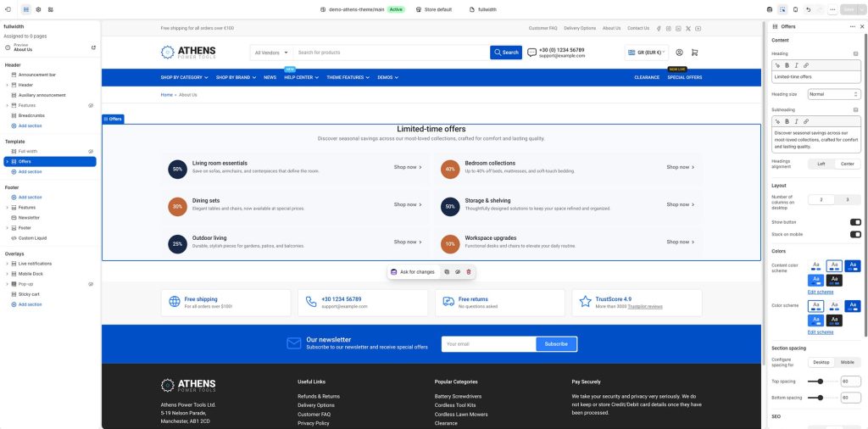Insert a link in the Heading editor

(805, 65)
